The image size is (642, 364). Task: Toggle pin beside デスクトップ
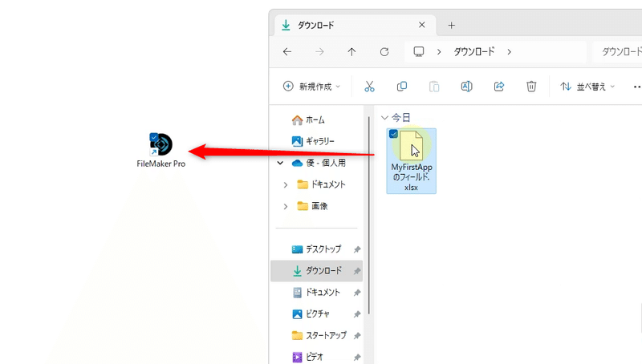pyautogui.click(x=357, y=249)
